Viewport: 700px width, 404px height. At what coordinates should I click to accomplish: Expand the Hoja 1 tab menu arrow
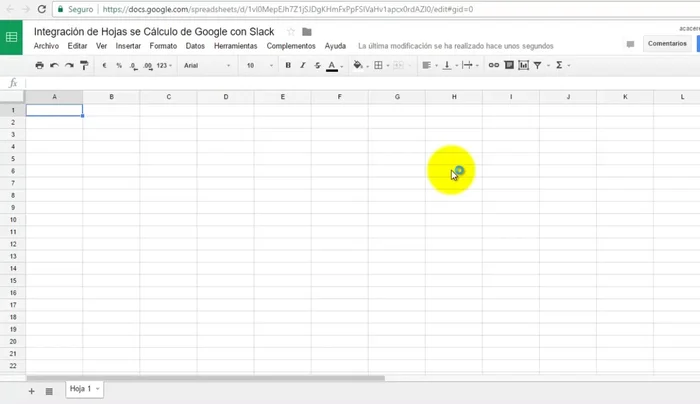point(97,389)
